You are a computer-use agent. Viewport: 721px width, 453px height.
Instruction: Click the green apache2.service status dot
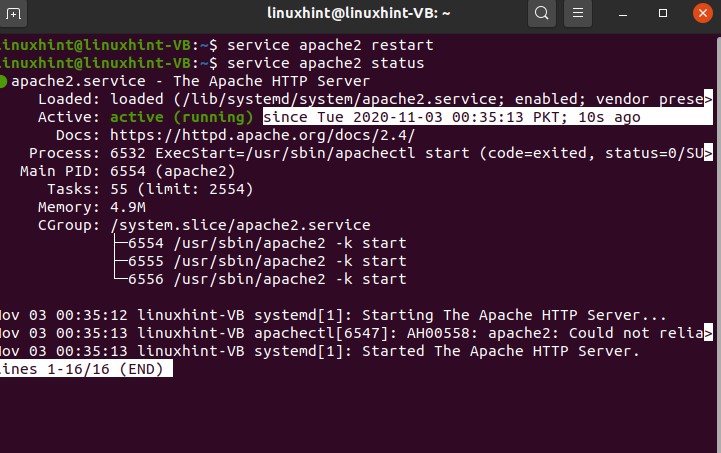coord(4,81)
